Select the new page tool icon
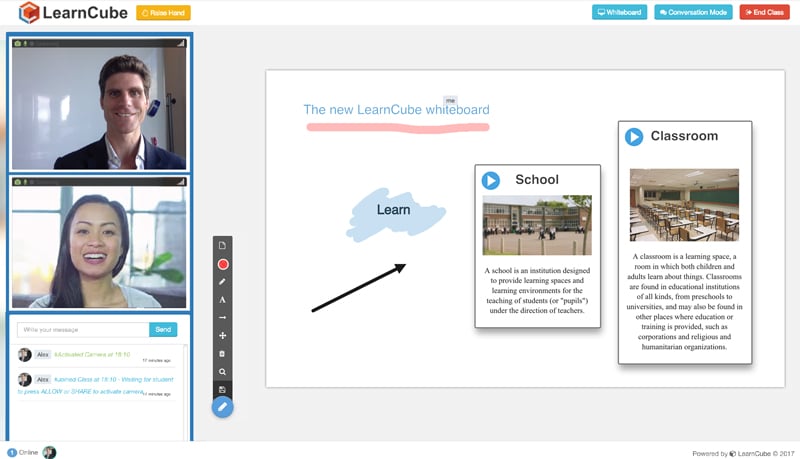Image resolution: width=800 pixels, height=459 pixels. pyautogui.click(x=222, y=246)
